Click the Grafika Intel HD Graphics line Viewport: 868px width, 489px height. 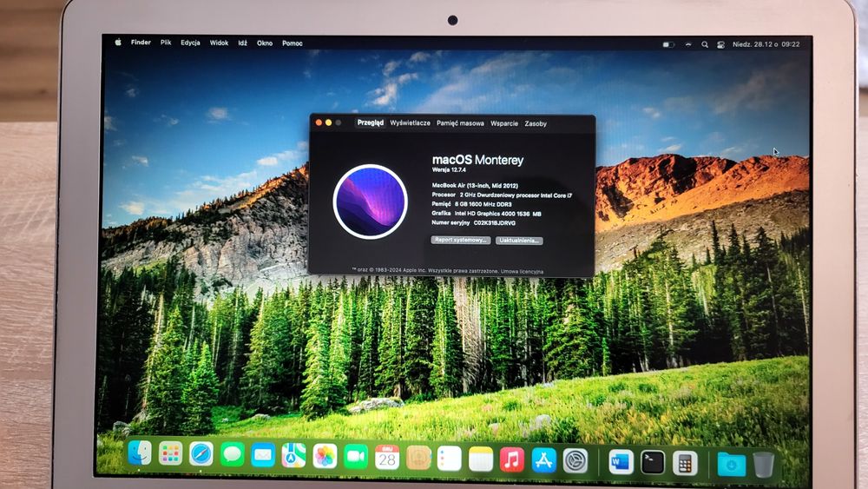pos(487,213)
